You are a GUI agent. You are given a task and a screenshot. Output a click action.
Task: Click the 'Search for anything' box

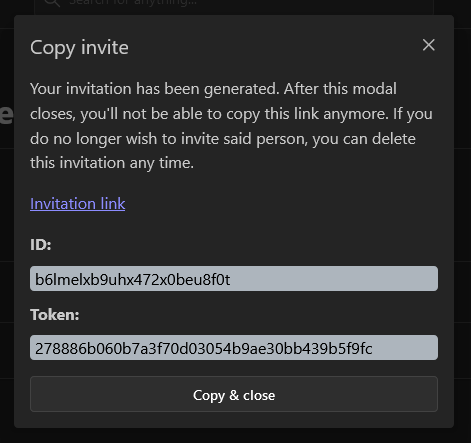[234, 6]
